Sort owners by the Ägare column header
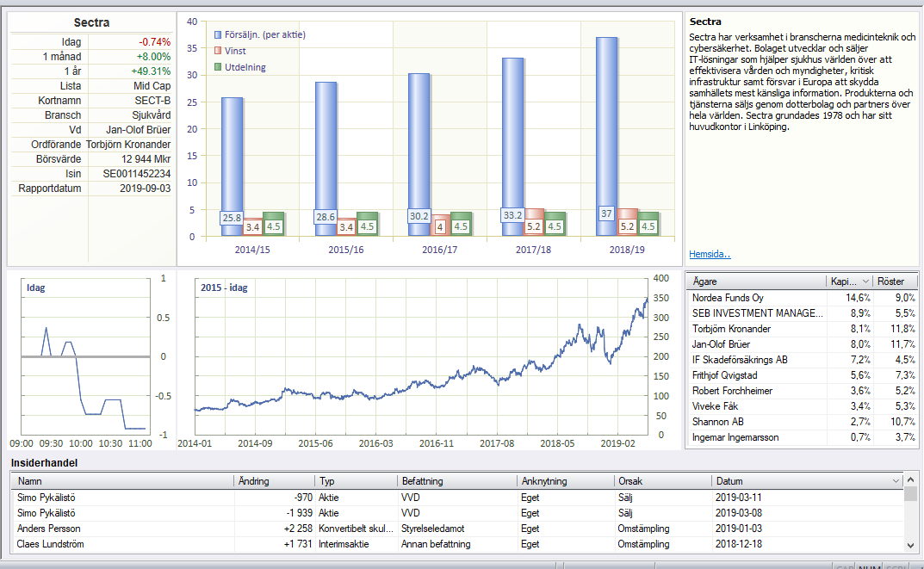 coord(756,281)
